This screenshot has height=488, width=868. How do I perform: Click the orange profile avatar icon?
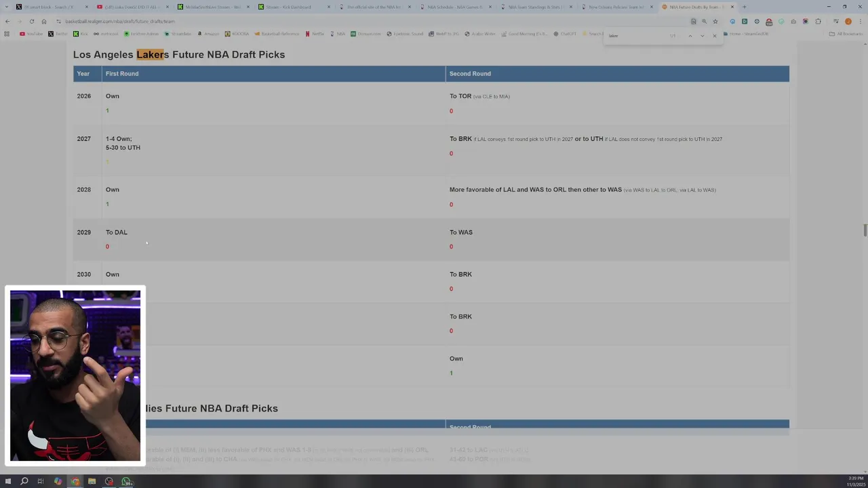848,21
